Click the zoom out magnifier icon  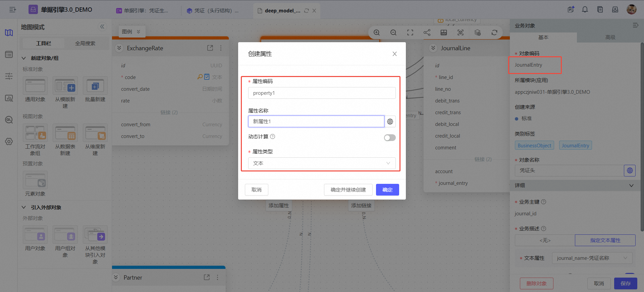pyautogui.click(x=393, y=32)
